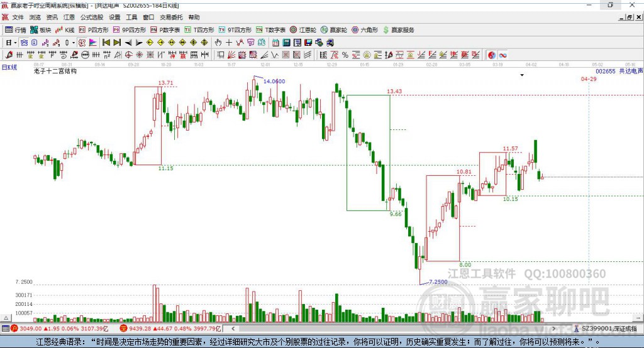The image size is (644, 348).
Task: Open the 板块 sector view
Action: pyautogui.click(x=40, y=30)
